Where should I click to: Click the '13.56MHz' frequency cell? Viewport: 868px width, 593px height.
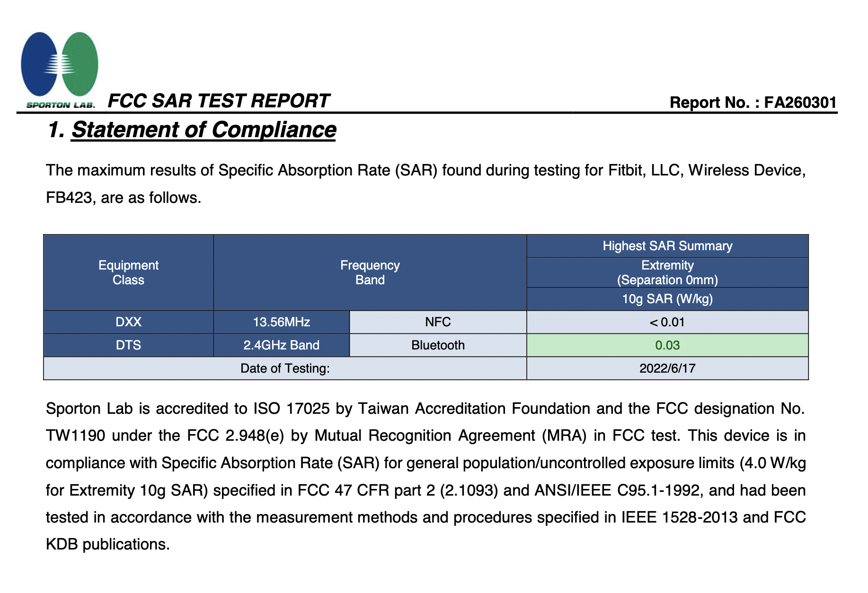(x=282, y=322)
